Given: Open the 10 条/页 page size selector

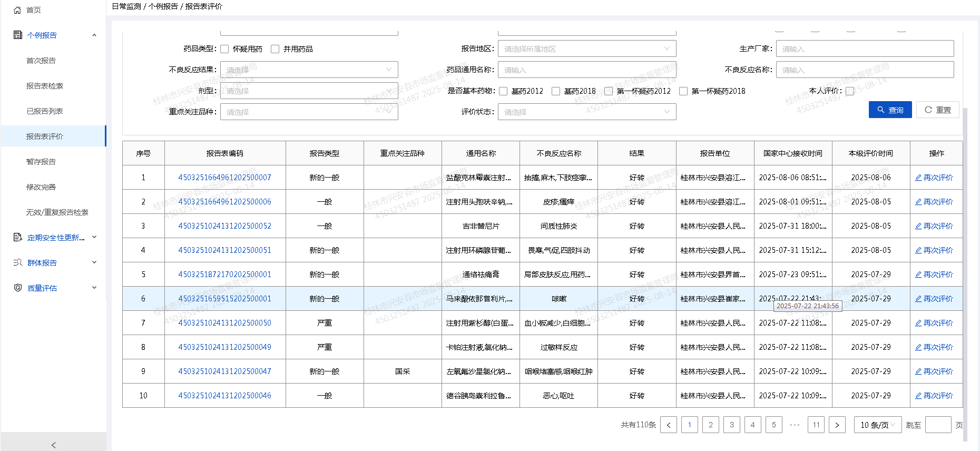Looking at the screenshot, I should [877, 425].
